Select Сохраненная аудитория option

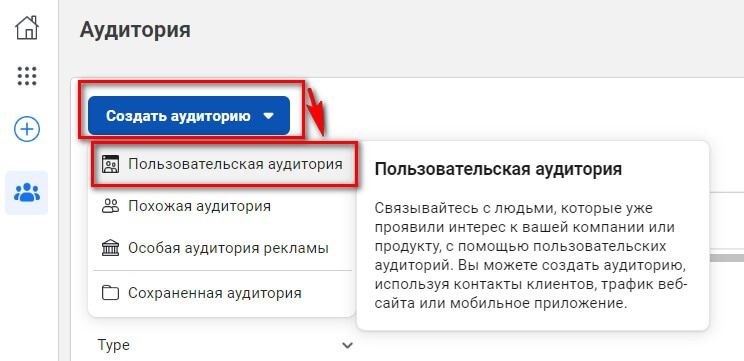(222, 293)
